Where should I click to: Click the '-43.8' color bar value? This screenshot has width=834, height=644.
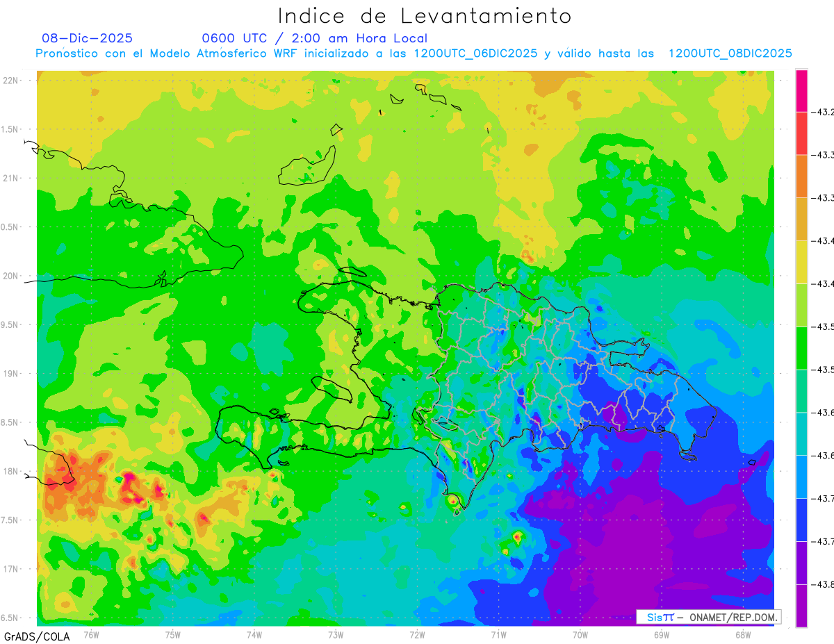click(823, 584)
